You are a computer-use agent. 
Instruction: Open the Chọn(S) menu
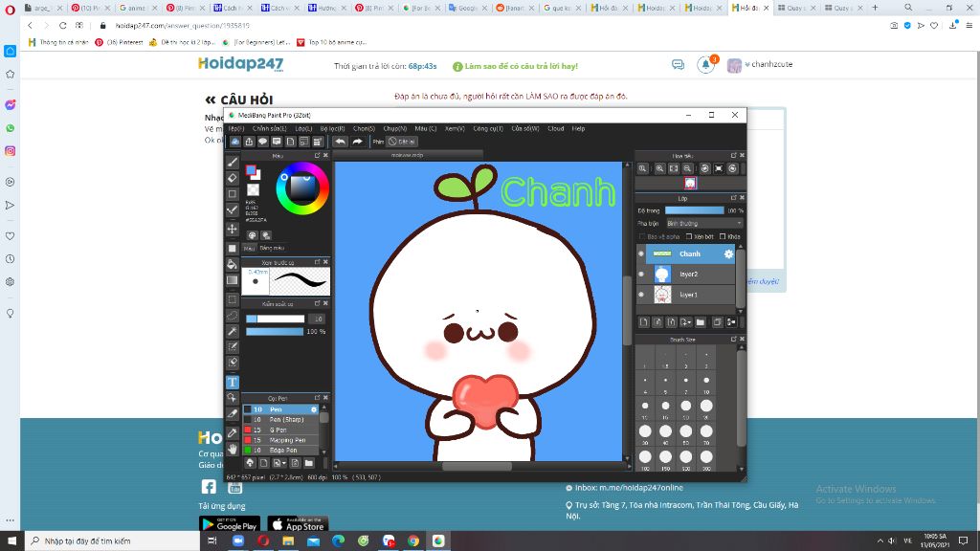point(364,129)
